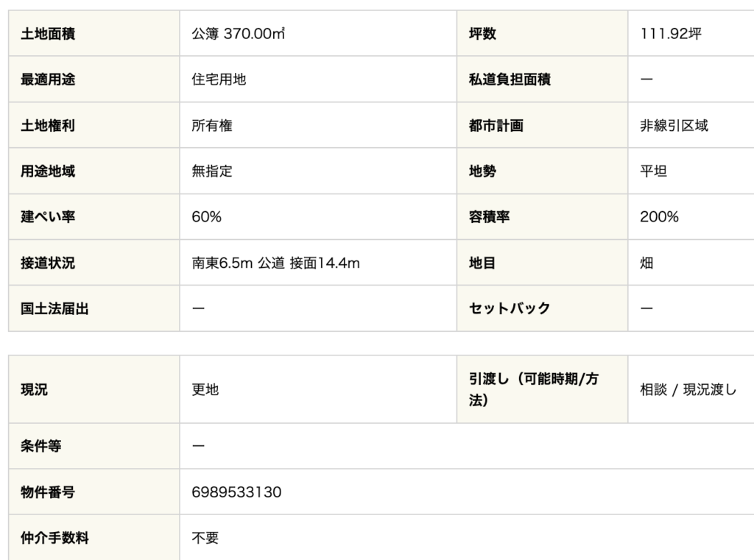This screenshot has width=754, height=560.
Task: Click the 建ぺい率 60% value
Action: [206, 217]
